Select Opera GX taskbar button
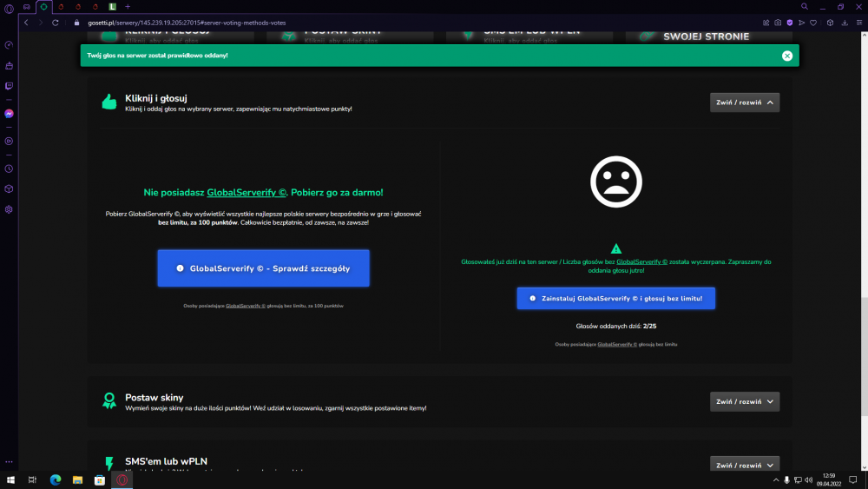 pos(122,480)
